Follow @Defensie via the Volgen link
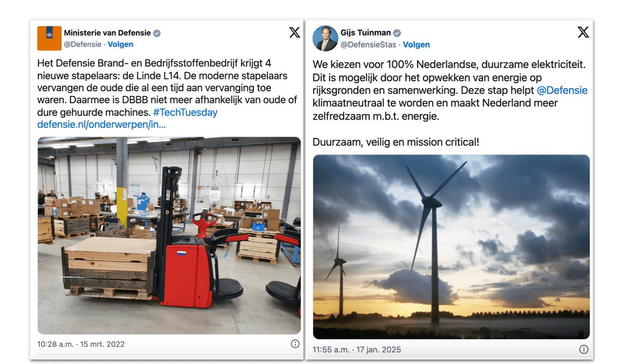The width and height of the screenshot is (620, 364). pyautogui.click(x=120, y=44)
